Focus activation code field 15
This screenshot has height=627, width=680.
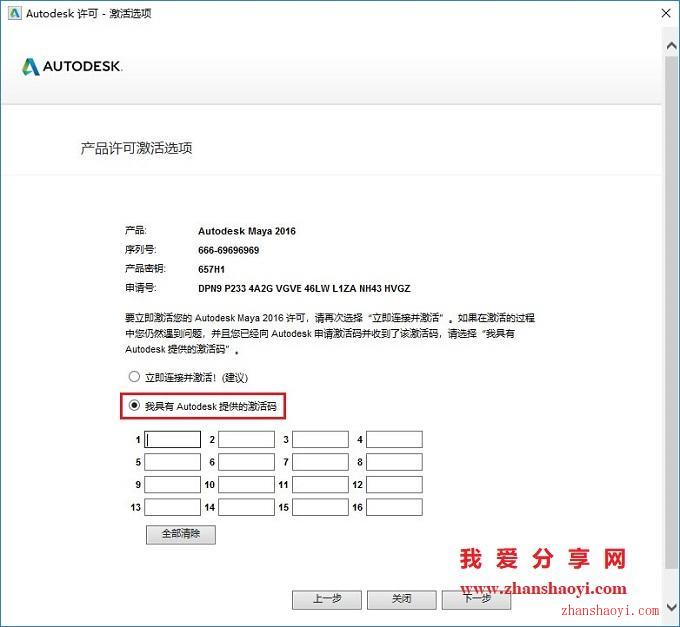320,507
